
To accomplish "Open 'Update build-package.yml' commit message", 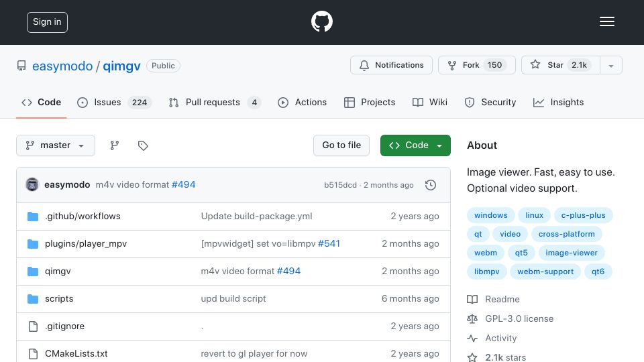I will [256, 217].
